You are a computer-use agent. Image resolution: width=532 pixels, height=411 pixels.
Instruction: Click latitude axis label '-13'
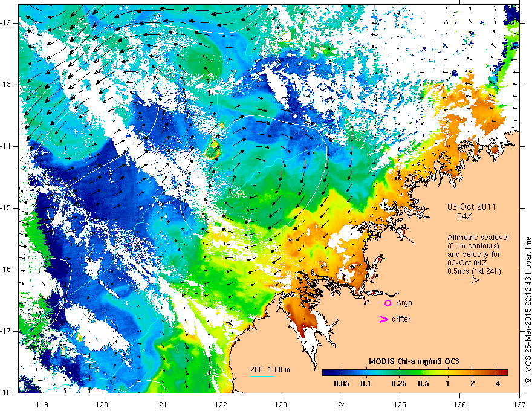(x=6, y=85)
